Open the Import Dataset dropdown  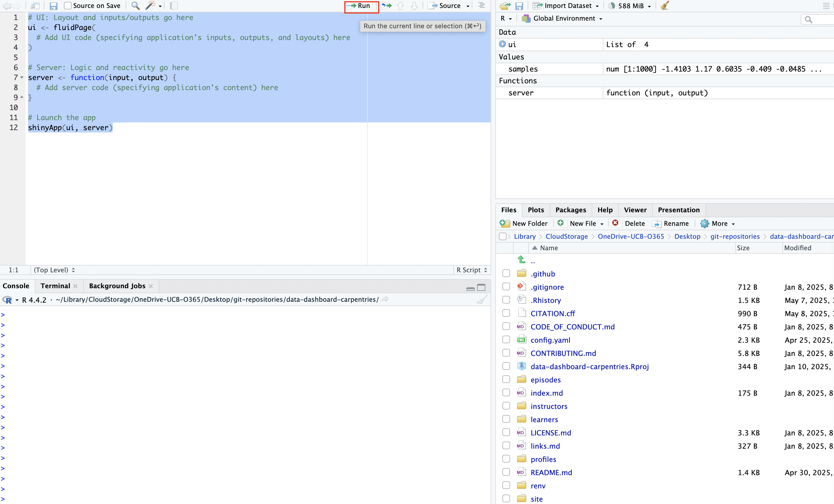pyautogui.click(x=566, y=6)
